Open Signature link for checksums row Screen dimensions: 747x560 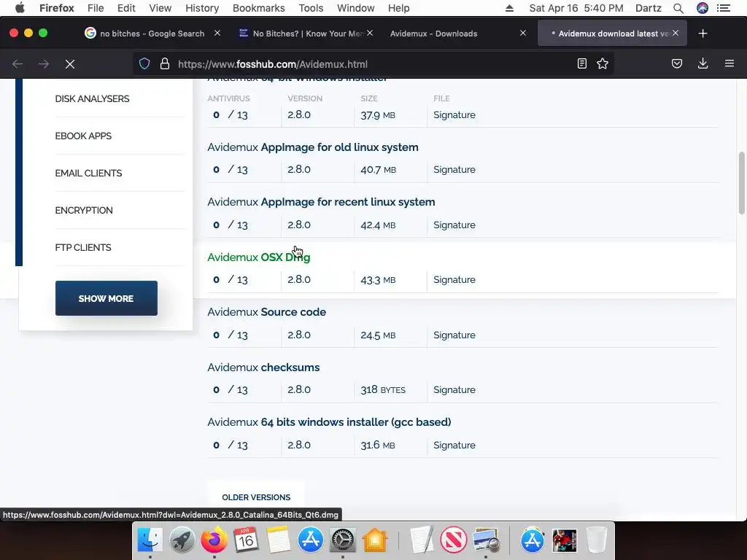coord(454,389)
